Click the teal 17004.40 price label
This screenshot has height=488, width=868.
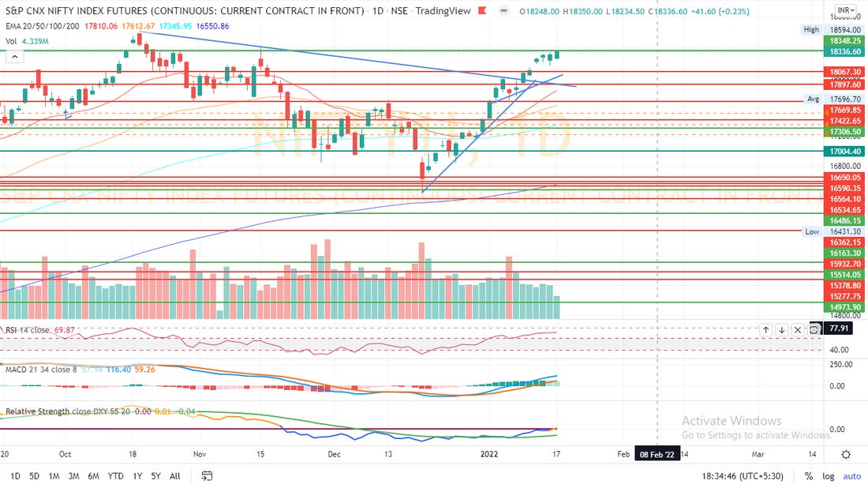coord(845,152)
